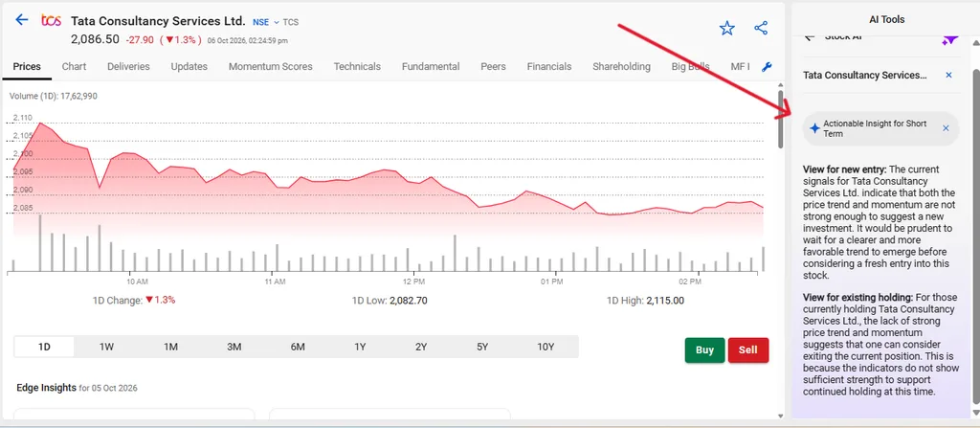The image size is (980, 428).
Task: Open the Momentum Scores tab
Action: coord(270,66)
